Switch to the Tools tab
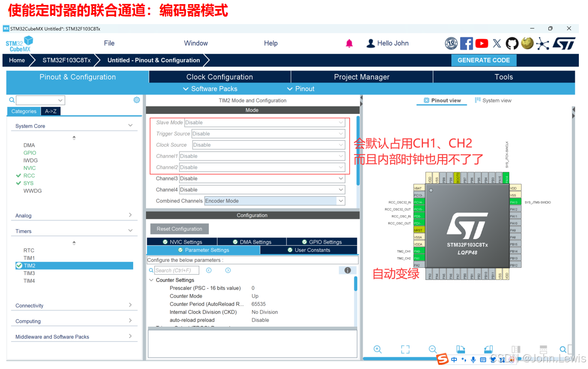 click(x=504, y=77)
